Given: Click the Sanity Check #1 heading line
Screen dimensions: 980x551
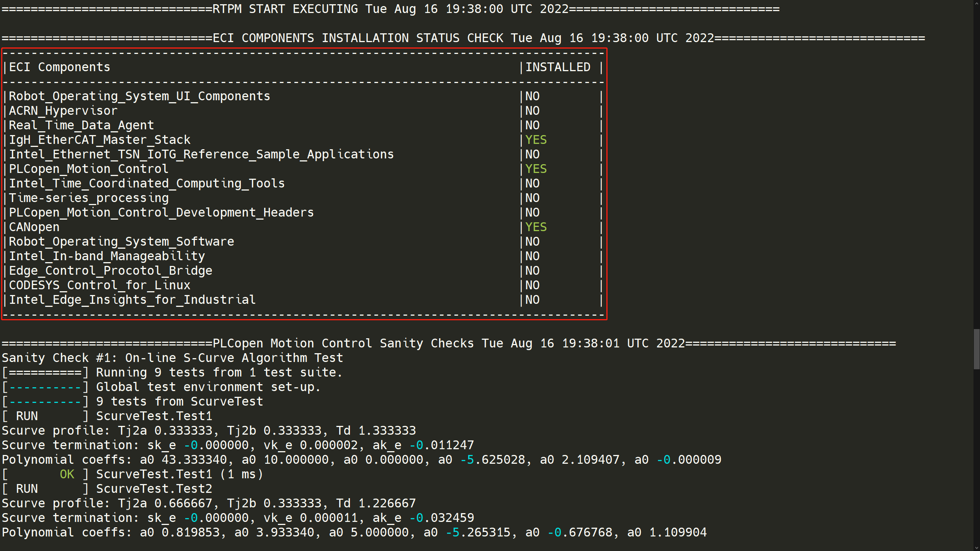Looking at the screenshot, I should [172, 358].
